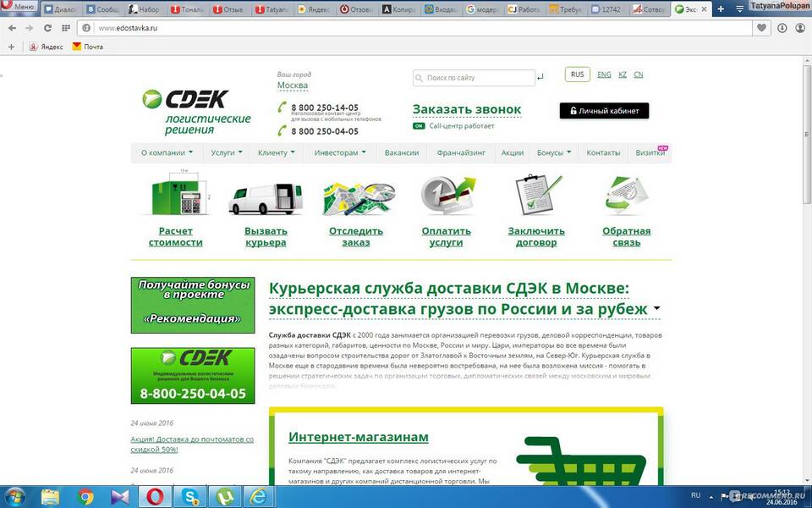Click Заказать звонок link
812x508 pixels.
click(x=467, y=109)
